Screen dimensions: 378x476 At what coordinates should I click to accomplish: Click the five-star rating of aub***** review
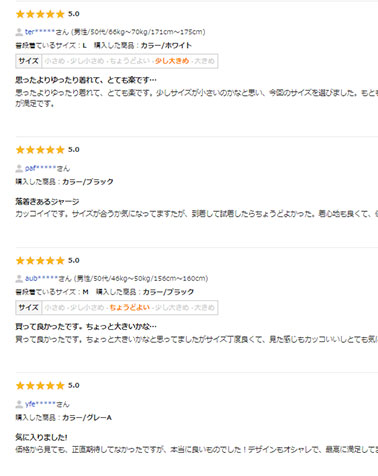tap(40, 260)
